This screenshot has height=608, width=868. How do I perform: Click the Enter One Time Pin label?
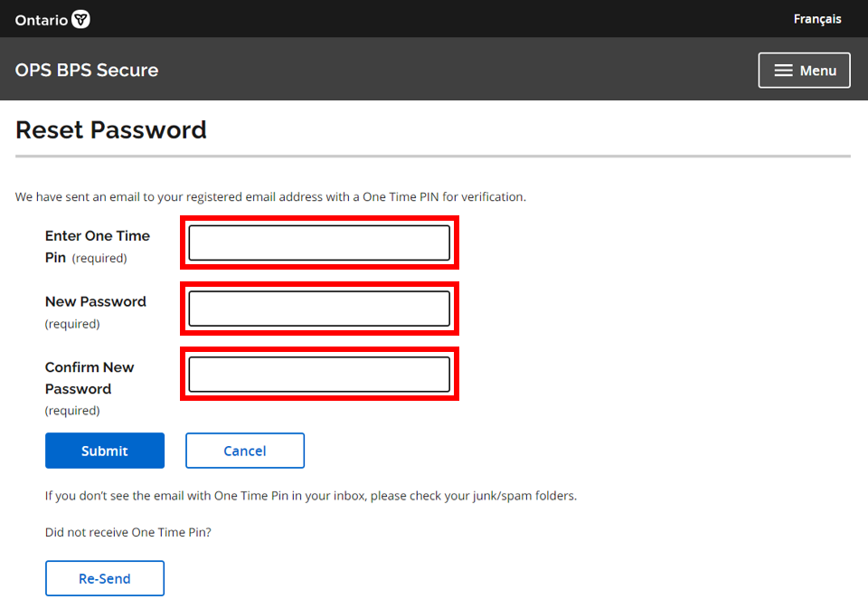(98, 236)
